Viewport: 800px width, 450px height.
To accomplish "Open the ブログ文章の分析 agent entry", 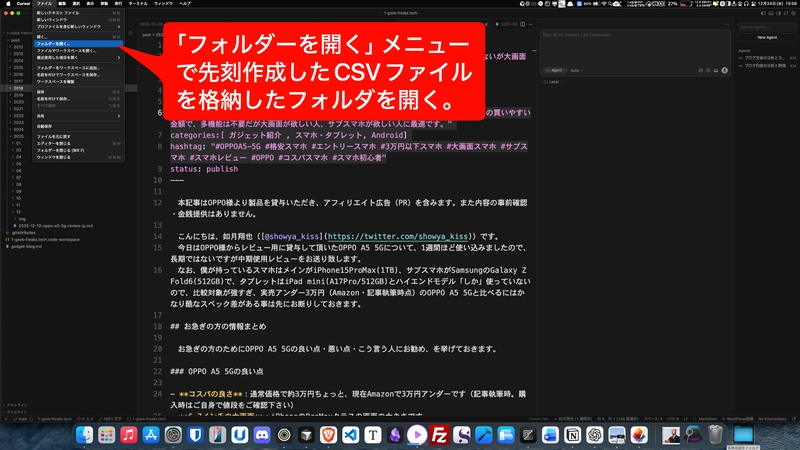I will 765,58.
